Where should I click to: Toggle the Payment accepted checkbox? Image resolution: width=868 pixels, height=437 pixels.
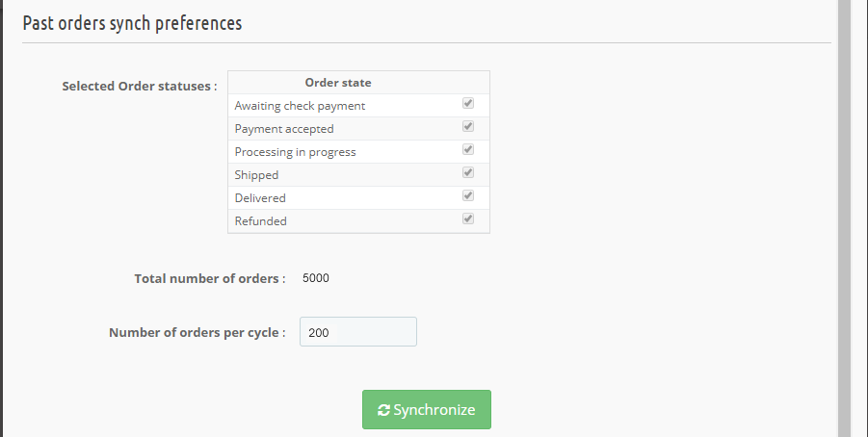tap(468, 127)
